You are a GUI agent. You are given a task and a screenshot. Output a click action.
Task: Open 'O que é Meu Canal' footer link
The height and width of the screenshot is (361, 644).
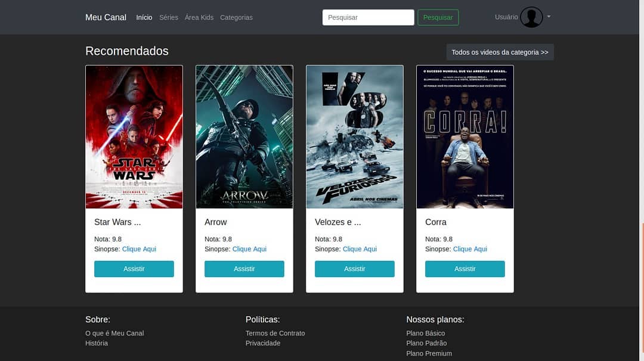[114, 333]
